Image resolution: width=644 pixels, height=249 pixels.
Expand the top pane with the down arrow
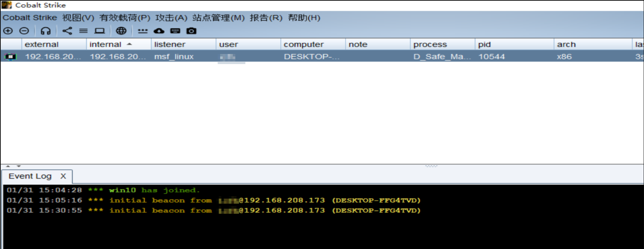19,166
